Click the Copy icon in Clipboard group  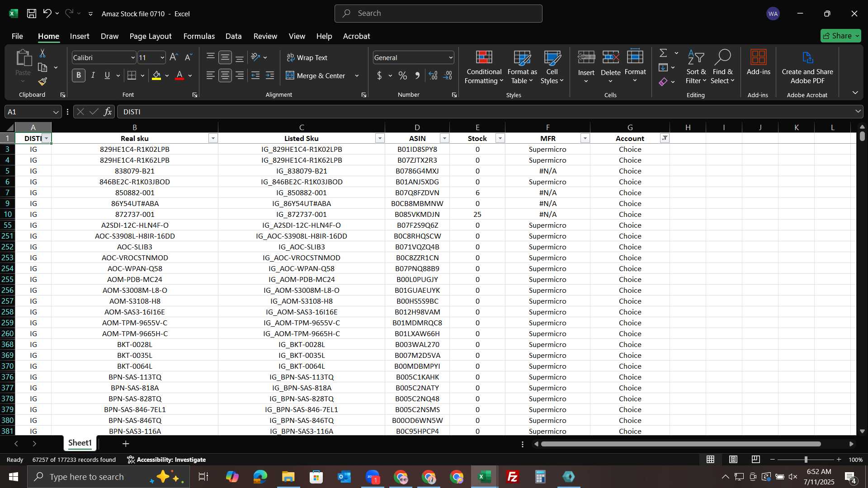click(42, 67)
